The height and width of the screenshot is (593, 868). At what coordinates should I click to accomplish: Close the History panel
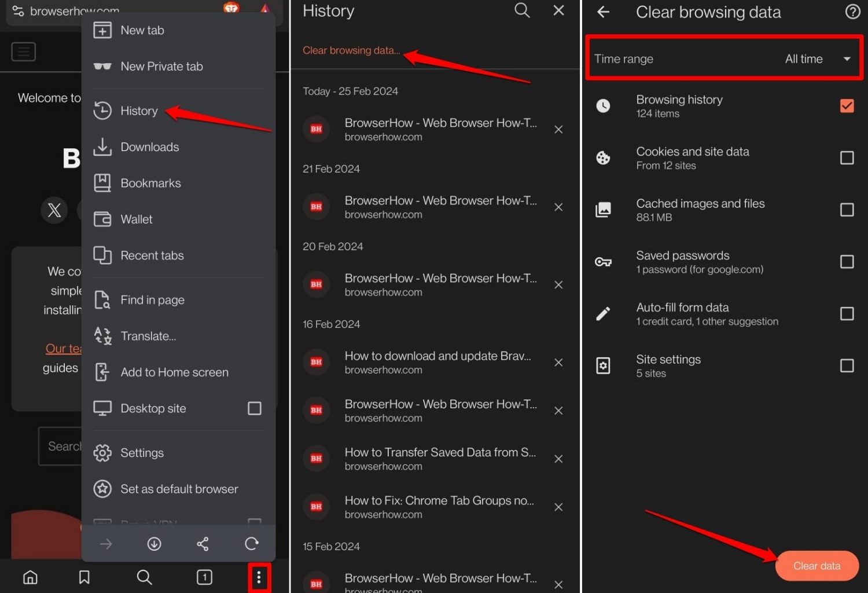tap(558, 10)
